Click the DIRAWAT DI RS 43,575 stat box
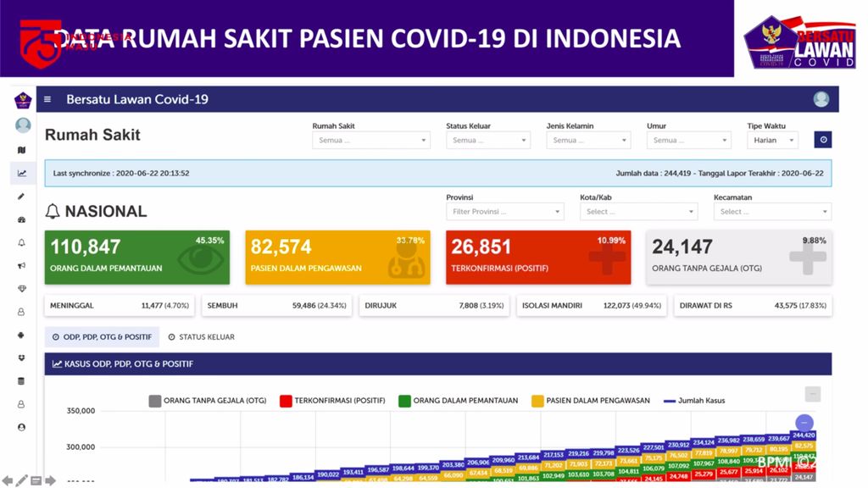This screenshot has width=868, height=488. tap(753, 305)
